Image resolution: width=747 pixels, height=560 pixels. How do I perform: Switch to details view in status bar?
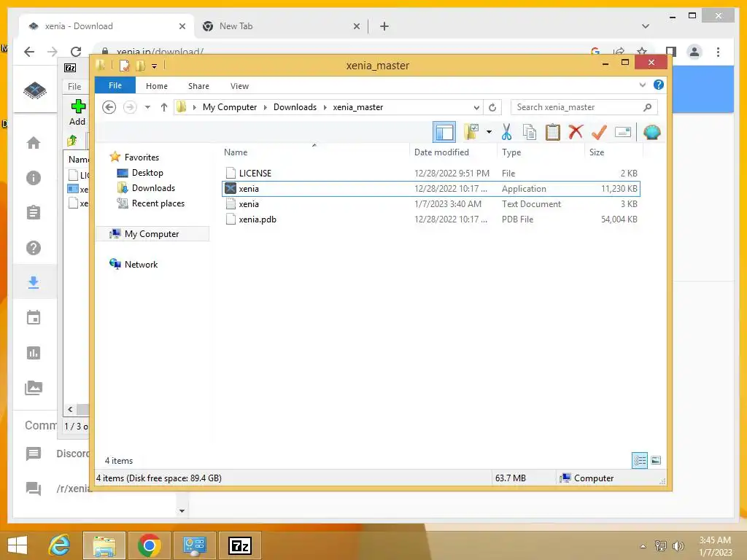click(x=639, y=460)
